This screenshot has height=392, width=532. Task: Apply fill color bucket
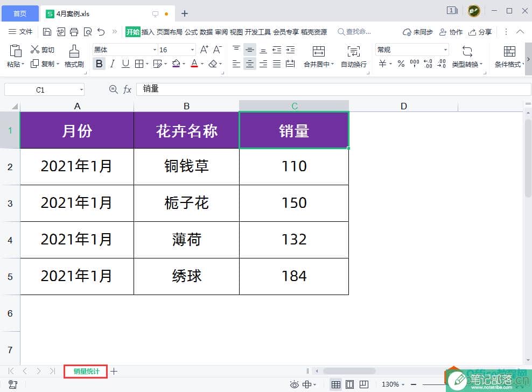[176, 64]
